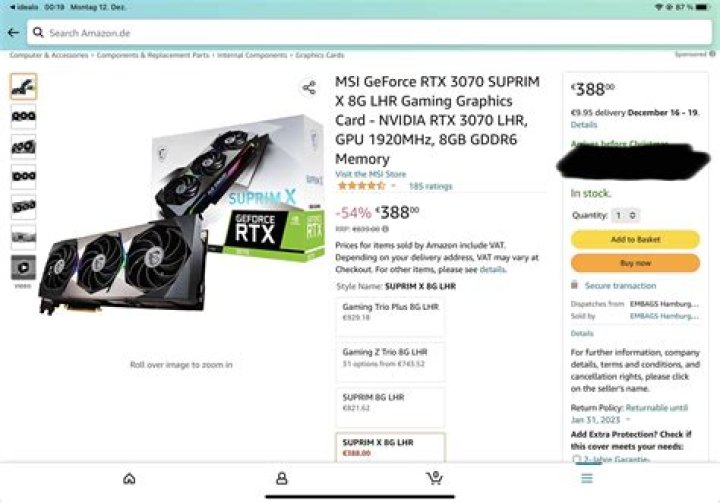Screen dimensions: 720x503
Task: Tap the back arrow icon
Action: coord(13,33)
